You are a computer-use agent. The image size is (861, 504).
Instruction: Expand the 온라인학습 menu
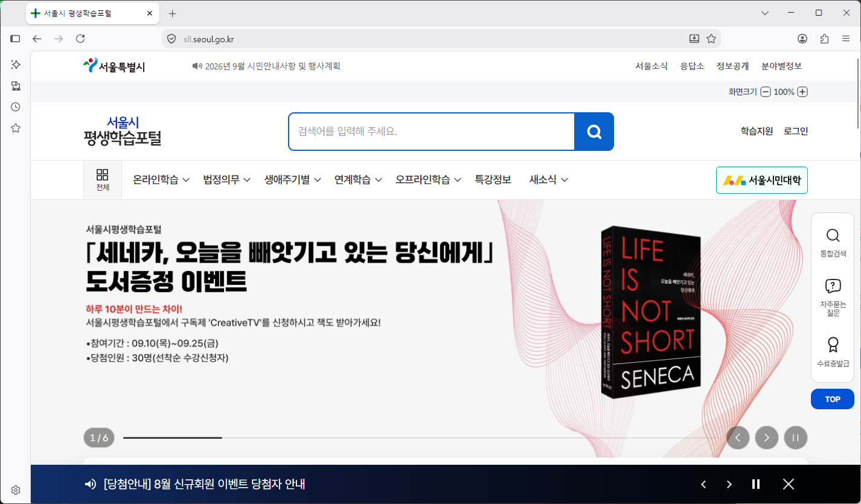pyautogui.click(x=161, y=179)
